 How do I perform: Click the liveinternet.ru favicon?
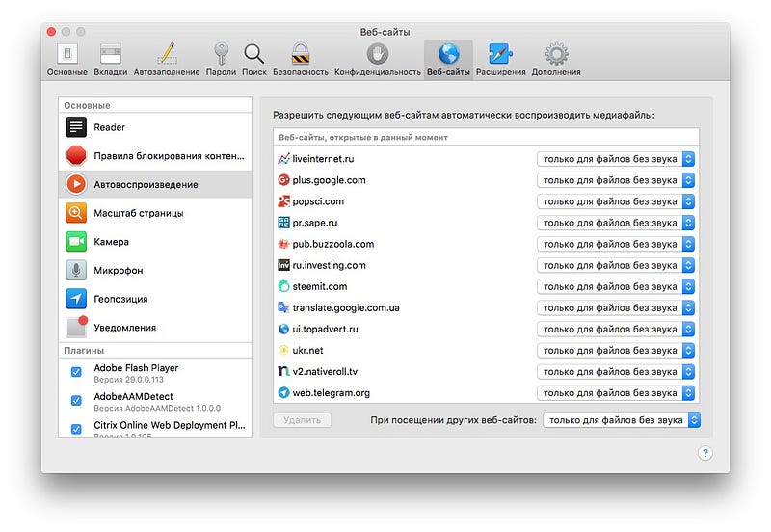click(283, 159)
